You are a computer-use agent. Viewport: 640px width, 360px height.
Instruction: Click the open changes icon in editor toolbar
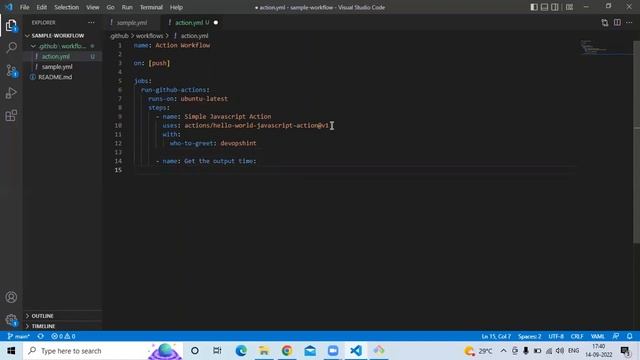[x=604, y=23]
